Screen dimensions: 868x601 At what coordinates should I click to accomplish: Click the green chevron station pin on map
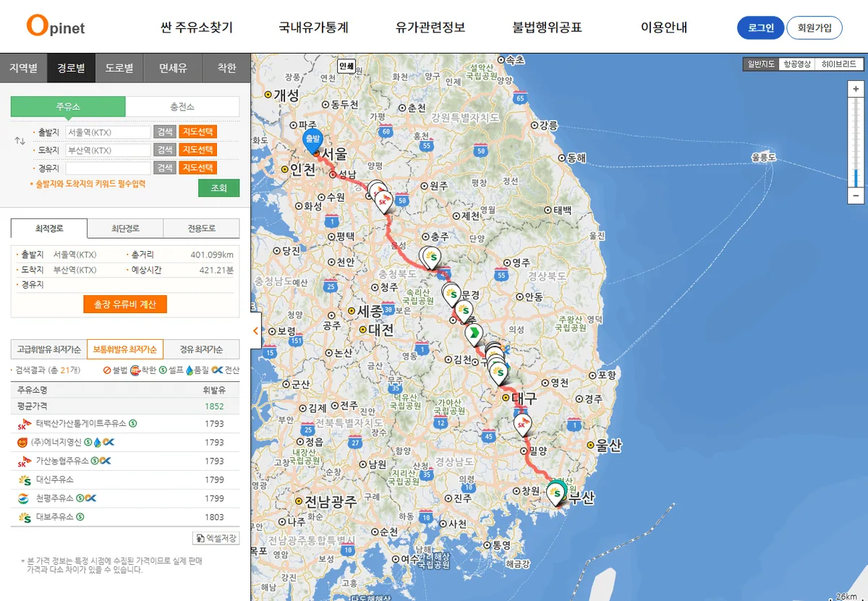point(473,334)
